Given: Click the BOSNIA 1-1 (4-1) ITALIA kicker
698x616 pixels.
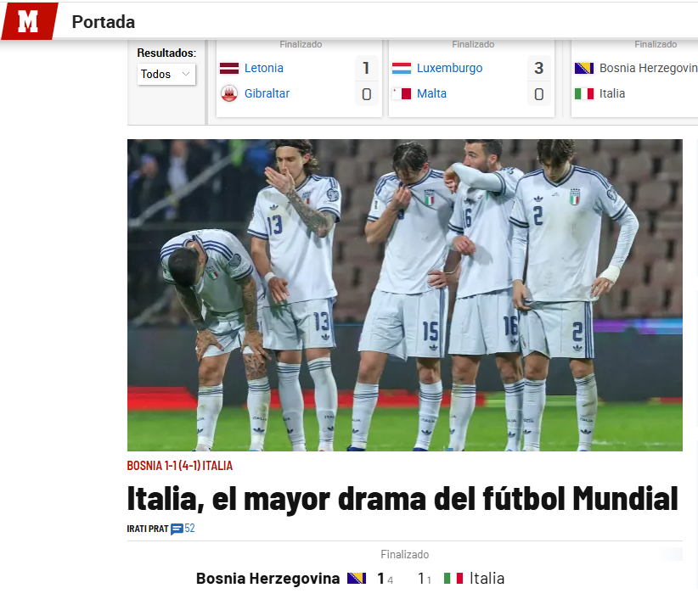Looking at the screenshot, I should tap(180, 466).
